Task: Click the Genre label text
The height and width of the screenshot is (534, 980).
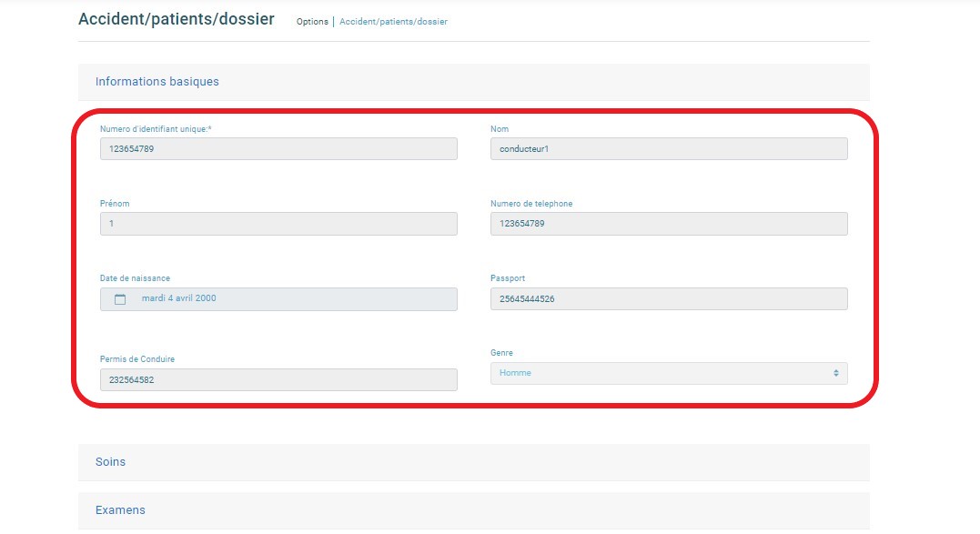Action: point(501,353)
